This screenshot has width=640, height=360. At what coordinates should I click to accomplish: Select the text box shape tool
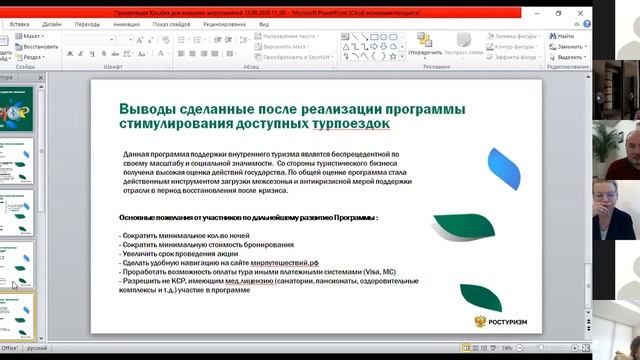click(x=345, y=37)
